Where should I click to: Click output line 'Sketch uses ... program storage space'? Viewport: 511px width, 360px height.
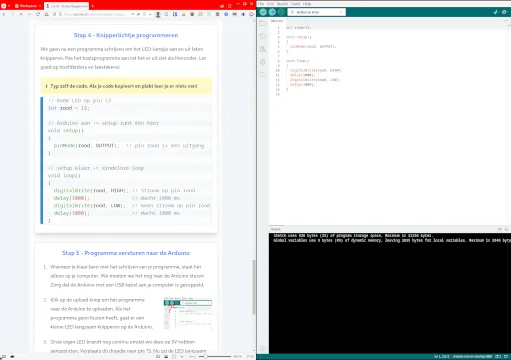point(353,236)
